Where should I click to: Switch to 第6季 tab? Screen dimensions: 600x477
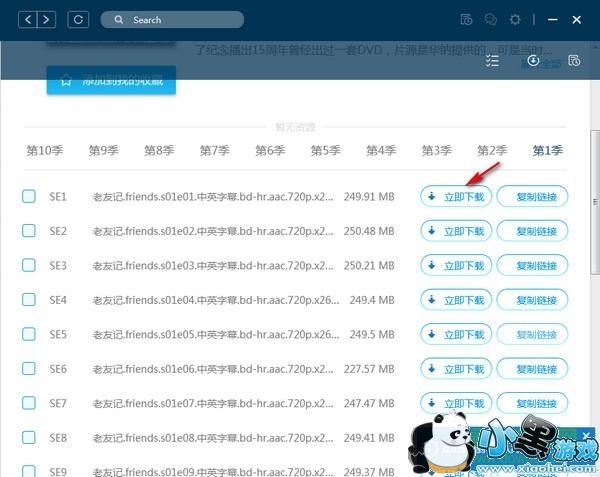(x=270, y=150)
